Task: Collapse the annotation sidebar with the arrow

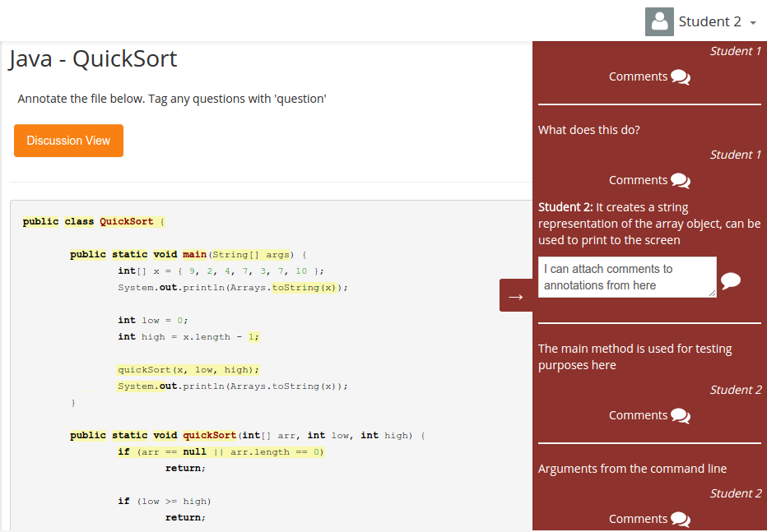Action: (516, 296)
